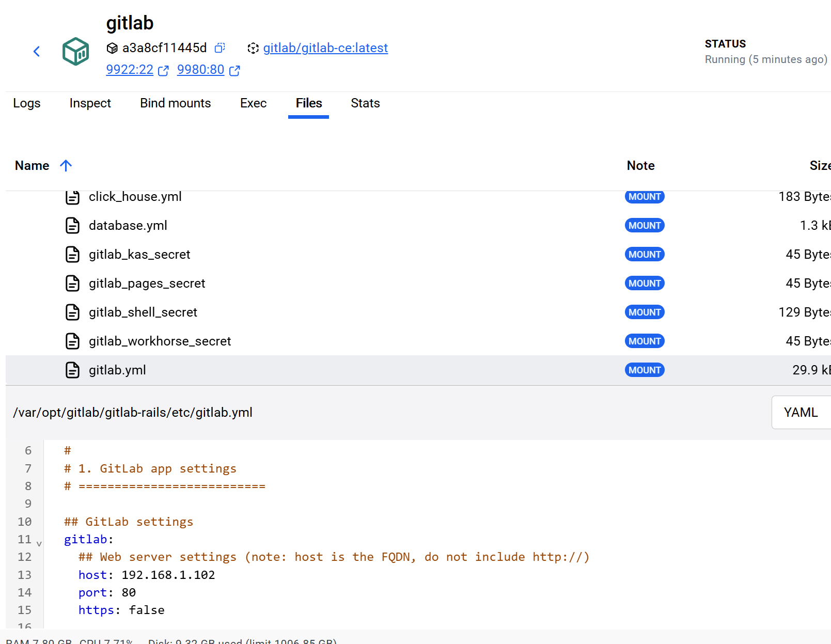This screenshot has height=644, width=831.
Task: Switch to the Stats tab
Action: pyautogui.click(x=365, y=103)
